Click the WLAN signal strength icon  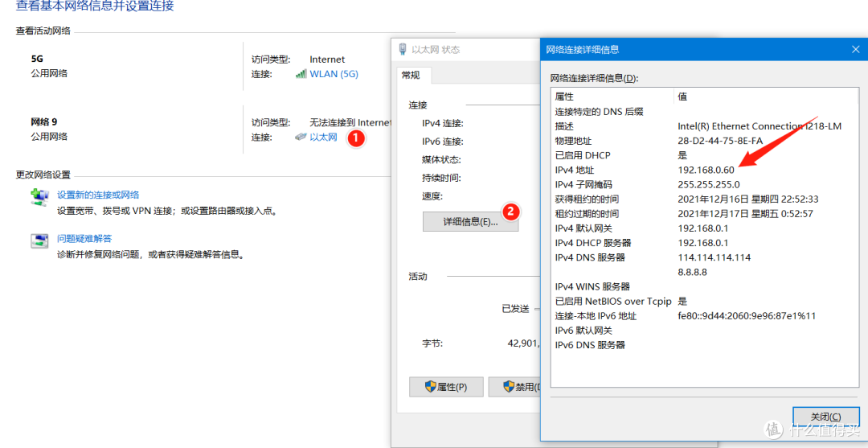click(301, 74)
